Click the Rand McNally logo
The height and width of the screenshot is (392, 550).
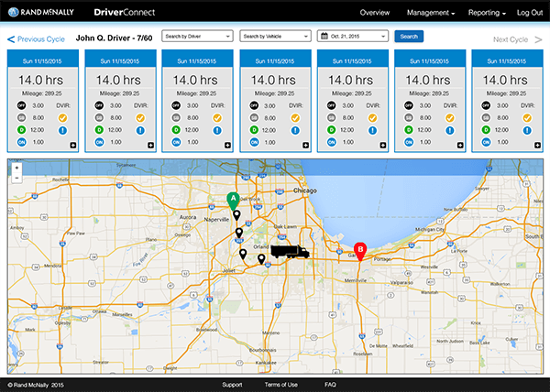coord(41,12)
